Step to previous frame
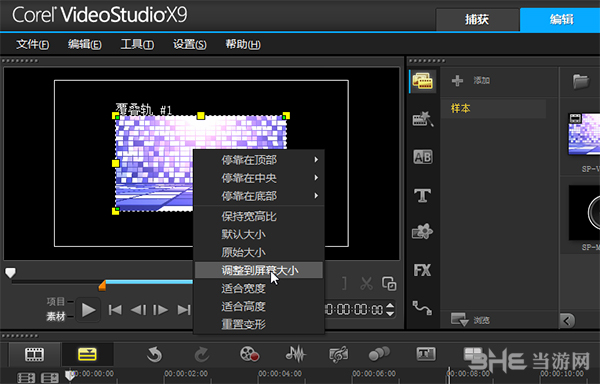600x384 pixels. 139,310
